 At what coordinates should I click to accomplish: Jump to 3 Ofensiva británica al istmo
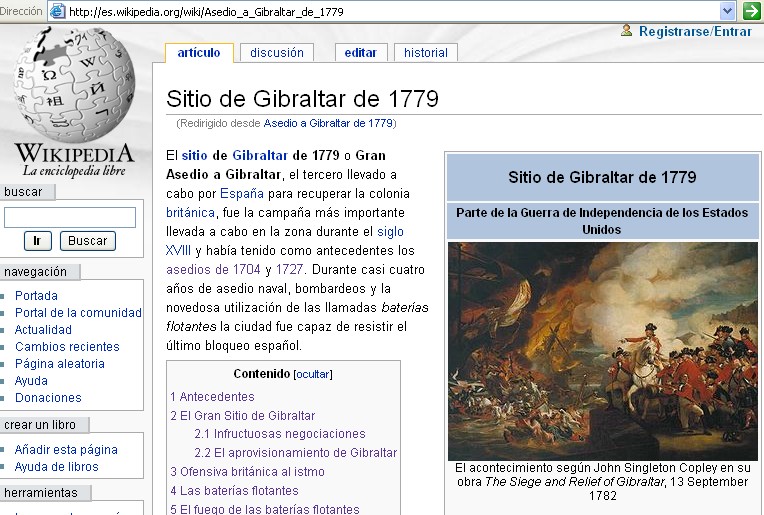[248, 472]
